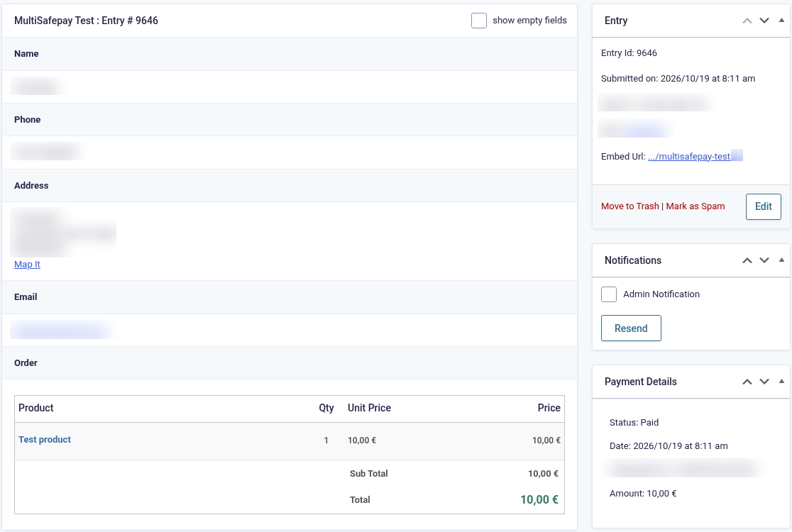Click the Address field label
The image size is (792, 532).
coord(31,185)
